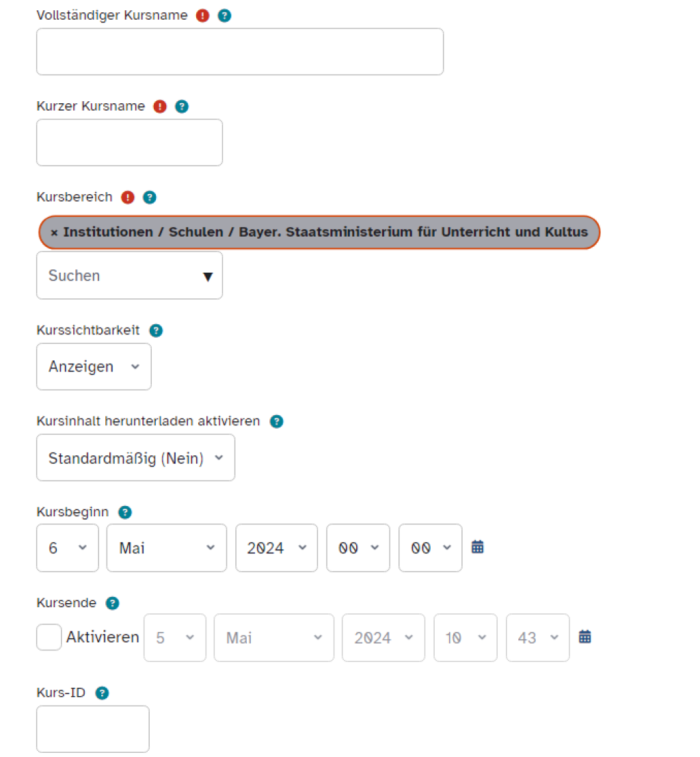Open help for Kursinhalt herunterladen aktivieren

(276, 421)
